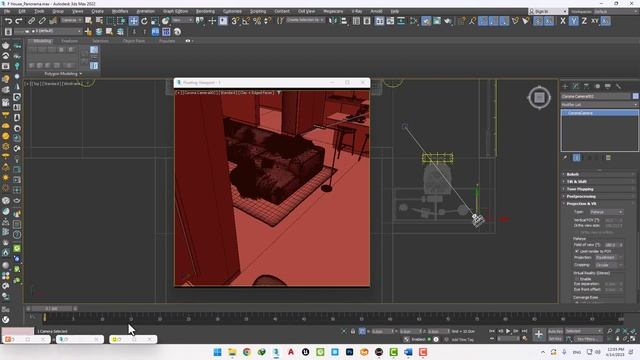Viewport: 640px width, 360px height.
Task: Select the Select and Link tool
Action: [x=31, y=20]
